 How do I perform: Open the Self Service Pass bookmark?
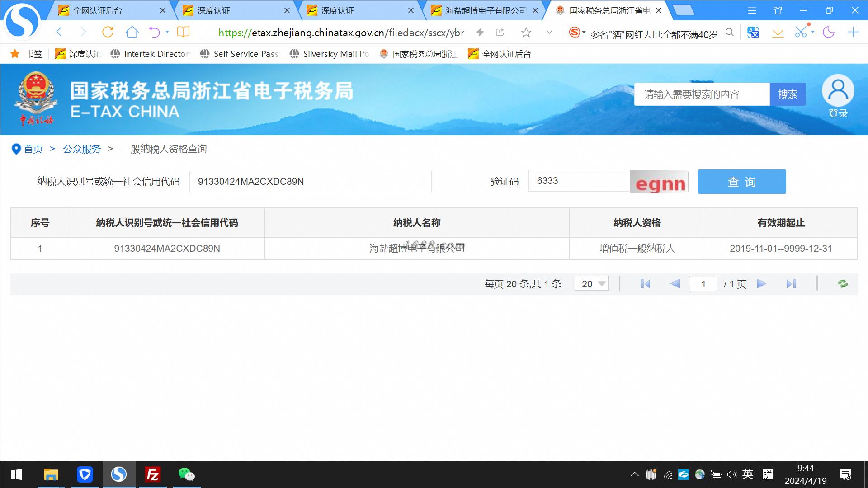click(240, 54)
